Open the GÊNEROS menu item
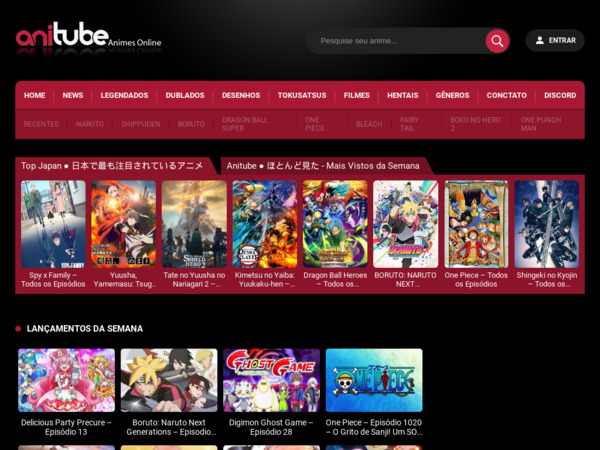This screenshot has height=450, width=600. coord(452,95)
